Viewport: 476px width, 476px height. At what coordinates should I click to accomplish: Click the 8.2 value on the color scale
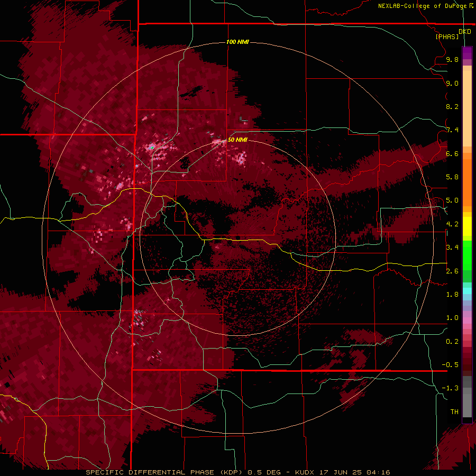point(452,106)
